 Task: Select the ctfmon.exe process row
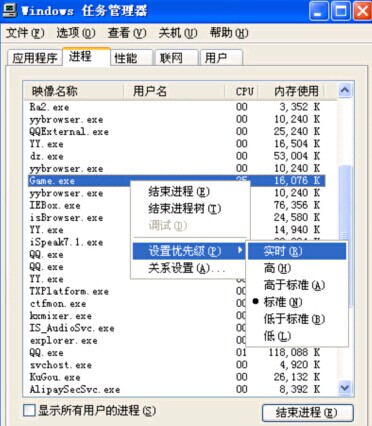click(x=58, y=304)
